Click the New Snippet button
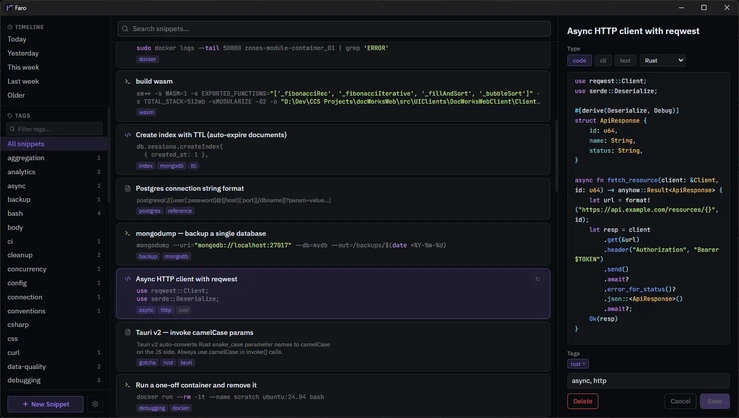Screen dimensions: 739x418 tap(45, 404)
